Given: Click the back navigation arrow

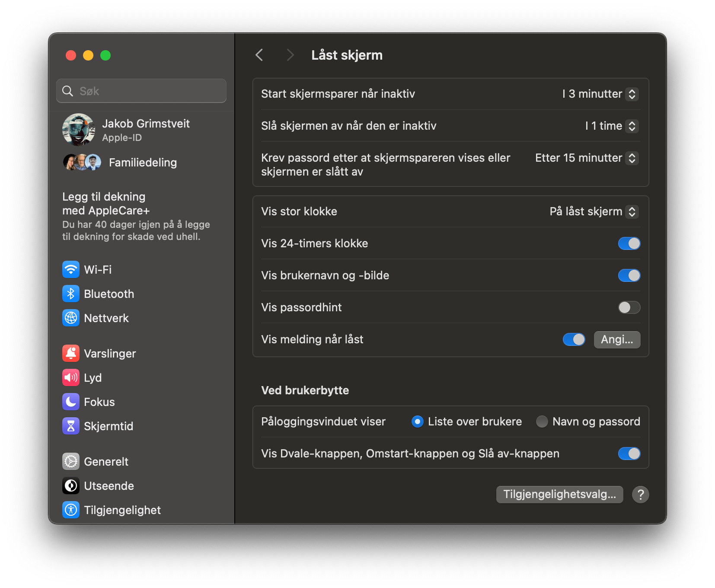Looking at the screenshot, I should 259,55.
